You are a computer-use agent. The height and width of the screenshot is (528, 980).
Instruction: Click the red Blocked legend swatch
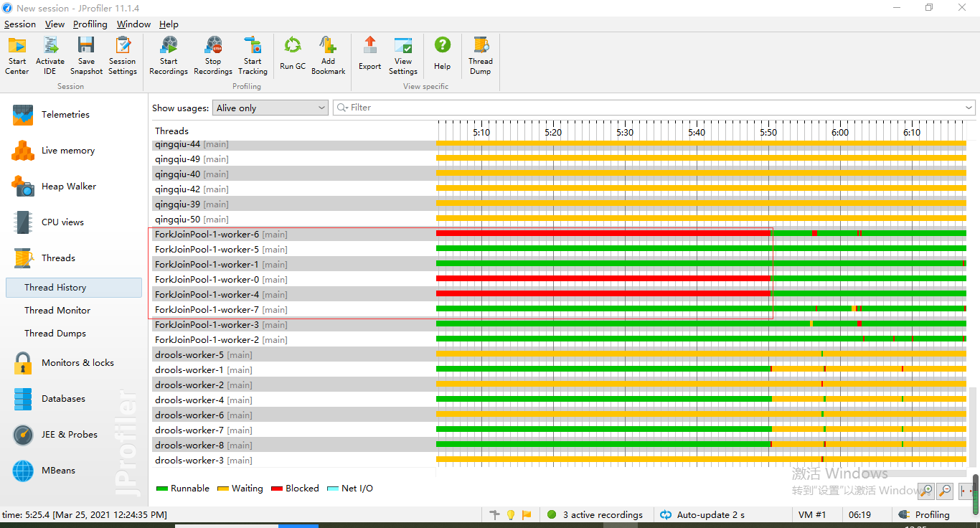pos(277,489)
